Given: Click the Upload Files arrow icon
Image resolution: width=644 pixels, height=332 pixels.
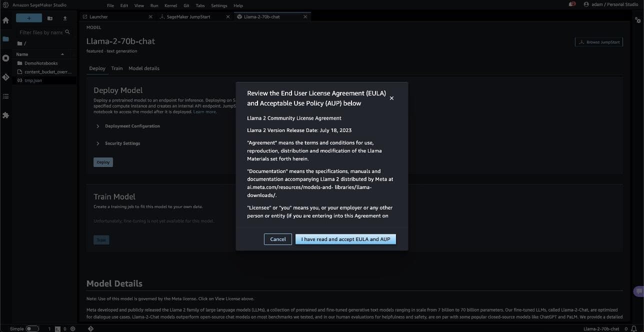Looking at the screenshot, I should tap(65, 18).
